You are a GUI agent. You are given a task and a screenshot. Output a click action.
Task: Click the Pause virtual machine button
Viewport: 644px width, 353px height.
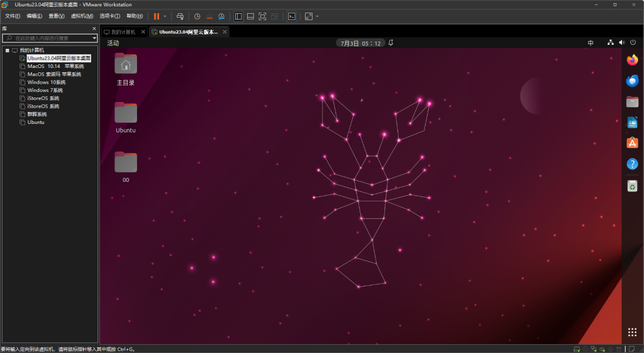pyautogui.click(x=156, y=16)
